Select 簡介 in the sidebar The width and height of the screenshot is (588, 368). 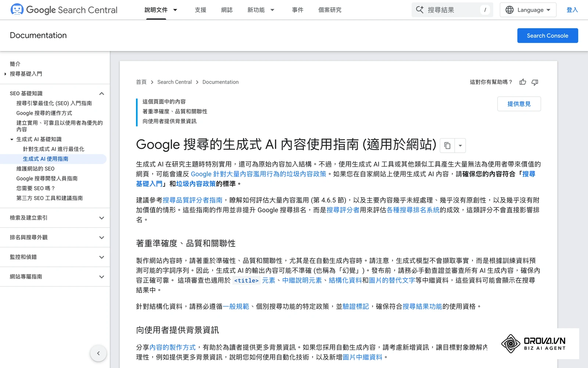15,64
